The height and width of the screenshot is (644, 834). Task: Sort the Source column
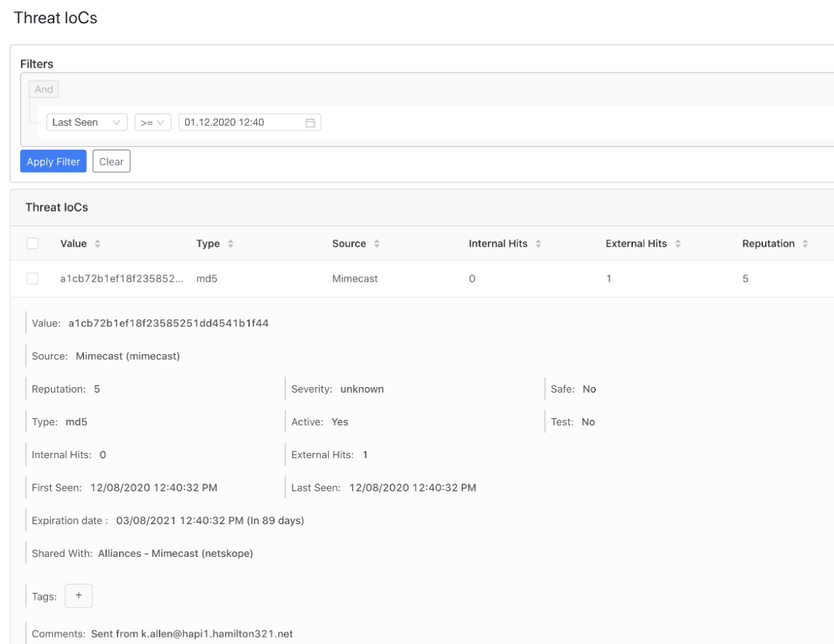point(377,243)
